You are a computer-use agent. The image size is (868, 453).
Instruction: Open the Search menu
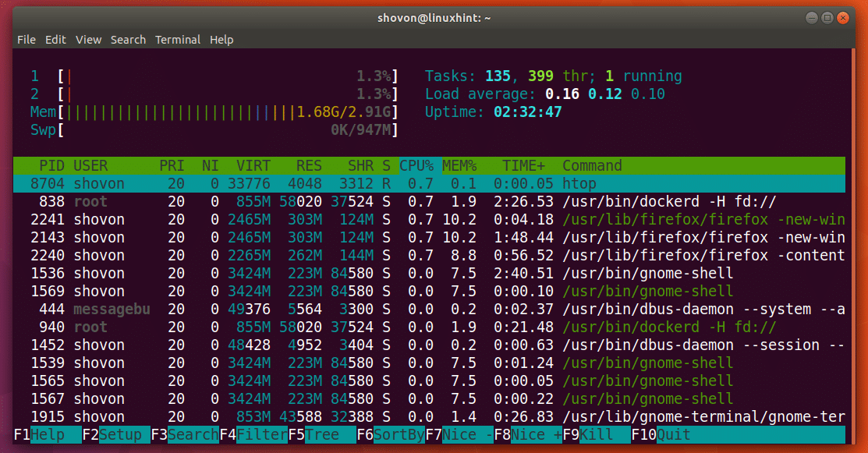tap(128, 40)
